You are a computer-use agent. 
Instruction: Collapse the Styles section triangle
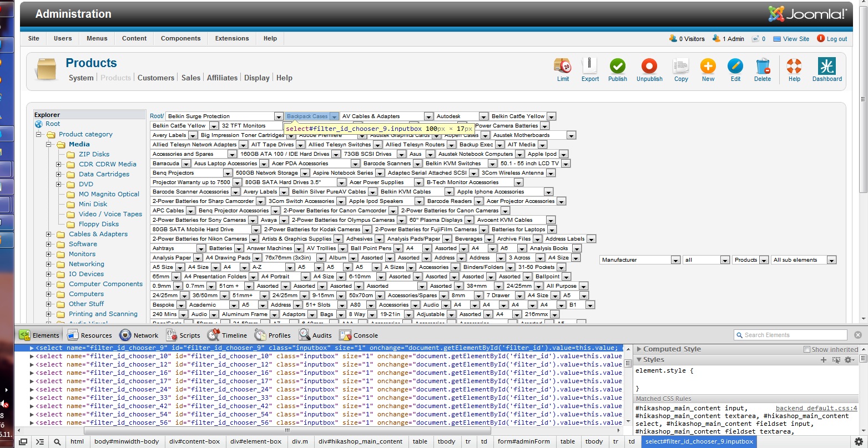tap(639, 360)
